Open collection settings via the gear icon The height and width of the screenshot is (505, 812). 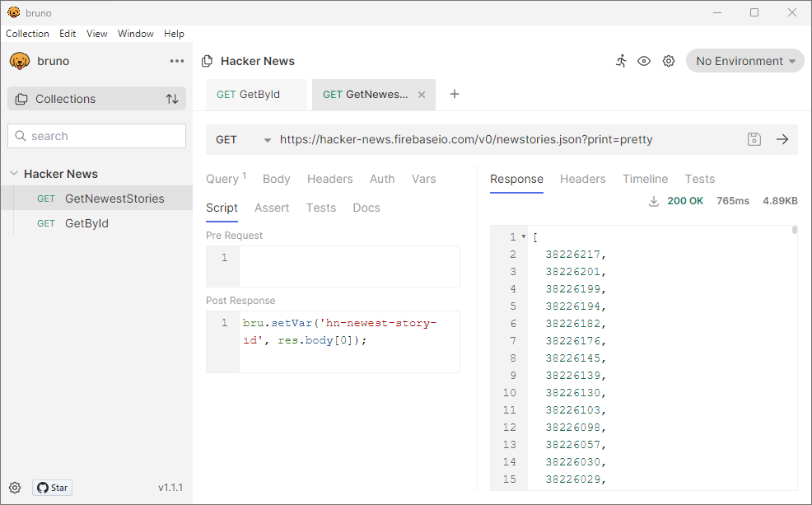669,61
